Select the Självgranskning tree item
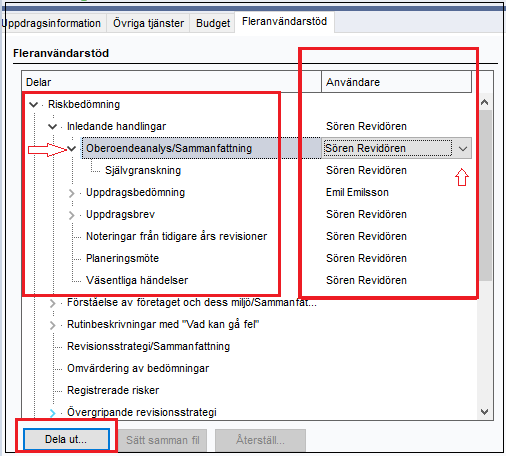 click(143, 170)
